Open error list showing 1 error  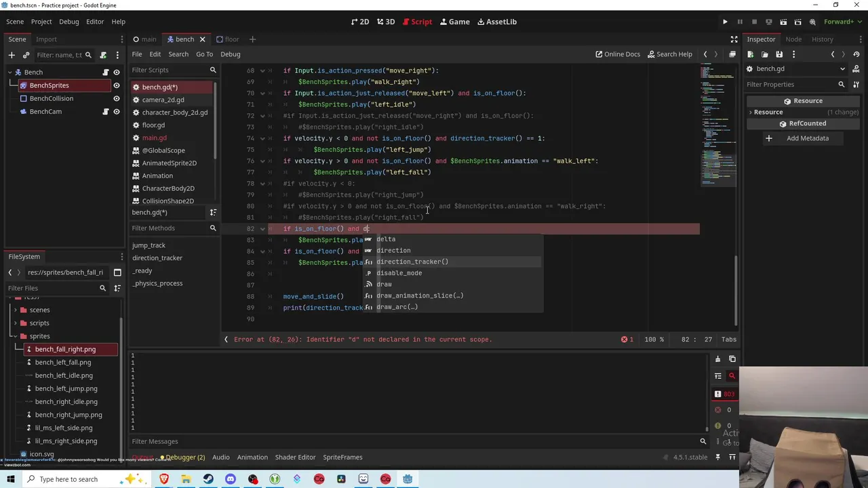click(x=627, y=340)
